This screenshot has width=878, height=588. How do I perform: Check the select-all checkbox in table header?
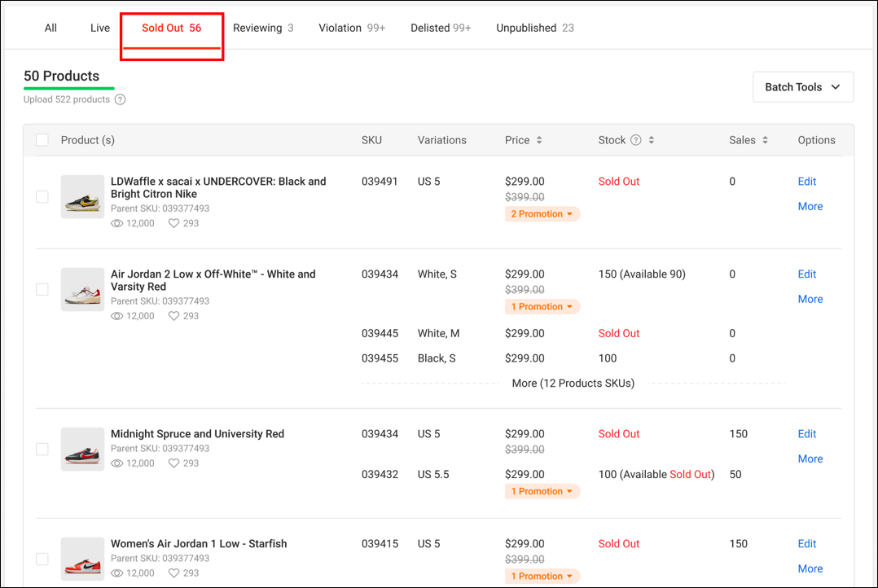click(42, 139)
